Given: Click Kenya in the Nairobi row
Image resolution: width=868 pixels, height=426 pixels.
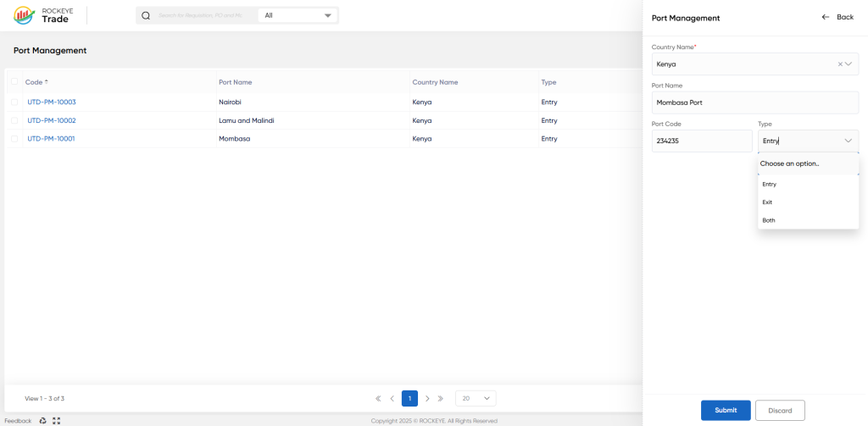Looking at the screenshot, I should coord(422,102).
